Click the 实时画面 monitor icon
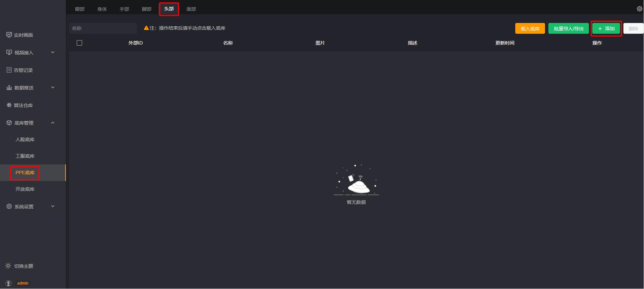Screen dimensions: 644x289 (x=9, y=35)
